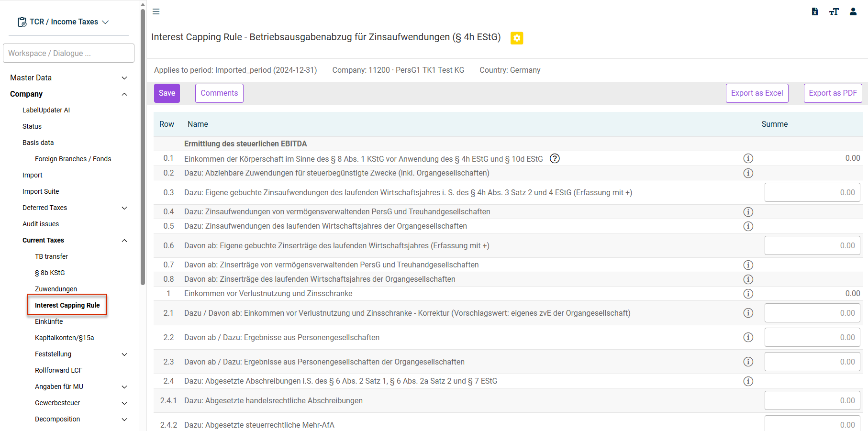Click the hamburger menu icon
The height and width of the screenshot is (431, 868).
click(156, 11)
